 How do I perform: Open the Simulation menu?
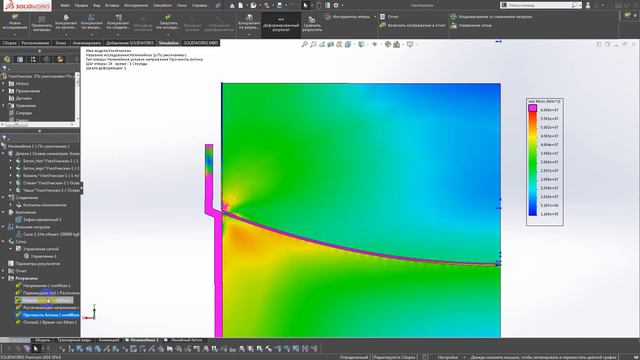[162, 6]
